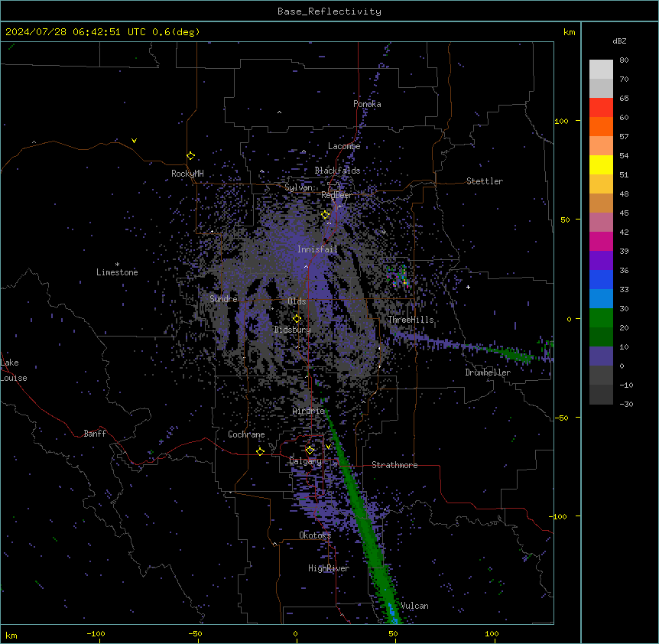Click the yellow station marker below Cochrane
The width and height of the screenshot is (659, 644).
tap(260, 451)
